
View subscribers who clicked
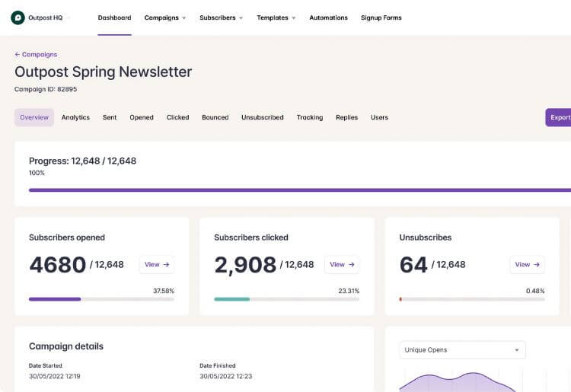[x=342, y=265]
